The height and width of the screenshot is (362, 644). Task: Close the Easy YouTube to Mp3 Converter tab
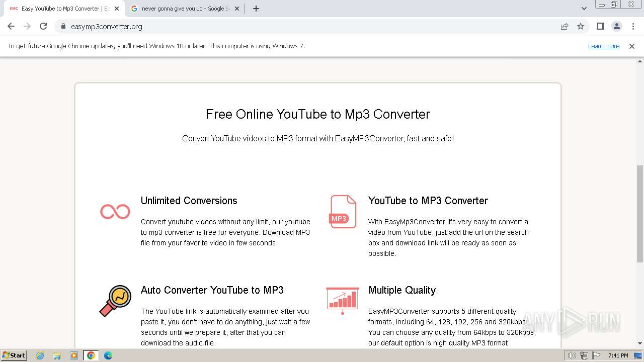coord(117,9)
